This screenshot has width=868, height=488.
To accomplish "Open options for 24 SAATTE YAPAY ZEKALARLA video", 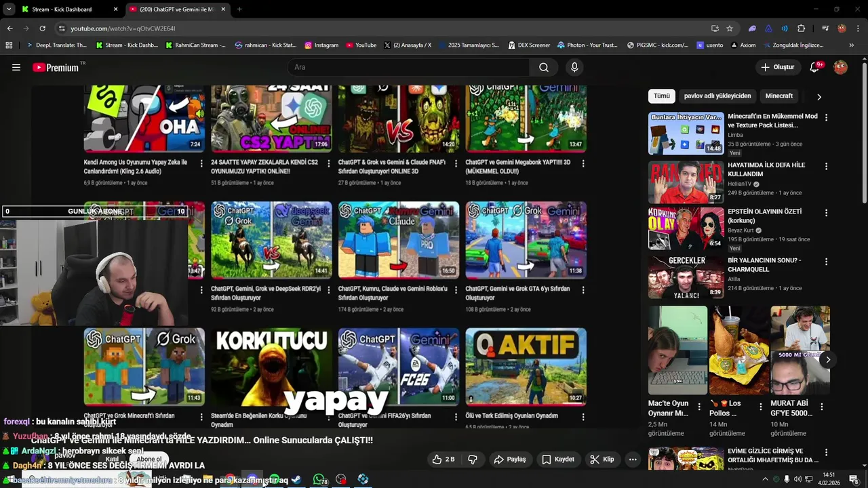I will coord(329,163).
